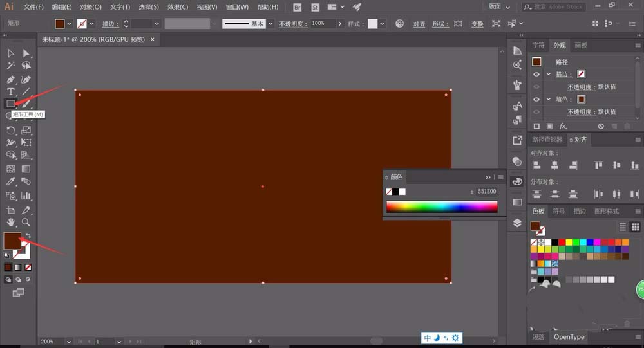Choose the Line Segment tool
This screenshot has width=644, height=348.
[x=26, y=91]
